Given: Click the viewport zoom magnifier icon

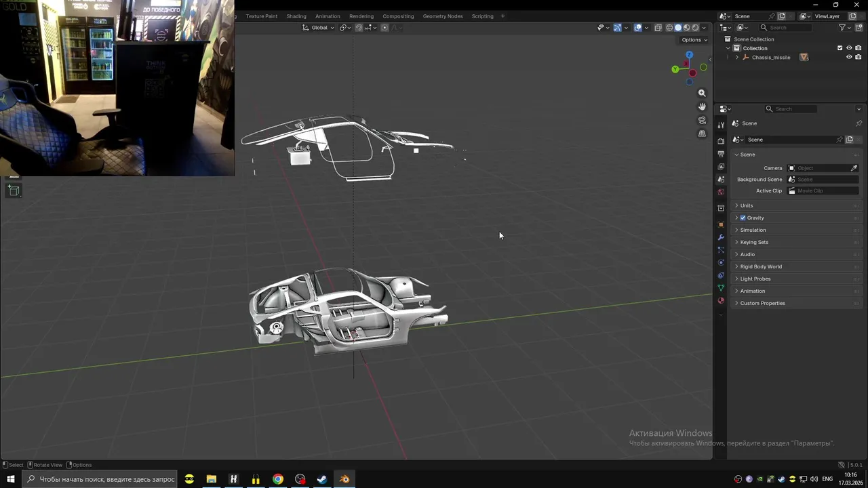Looking at the screenshot, I should pos(702,93).
